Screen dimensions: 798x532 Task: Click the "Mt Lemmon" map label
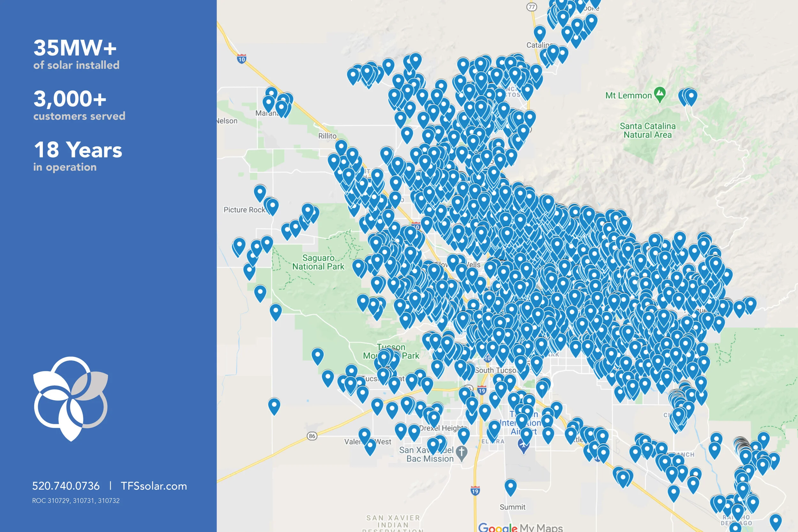point(629,95)
